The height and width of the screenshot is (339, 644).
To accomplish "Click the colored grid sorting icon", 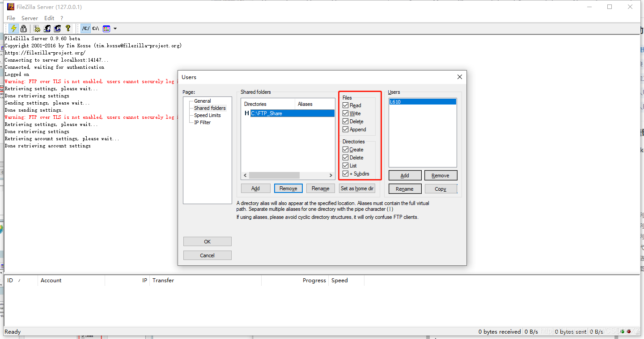I will click(106, 29).
